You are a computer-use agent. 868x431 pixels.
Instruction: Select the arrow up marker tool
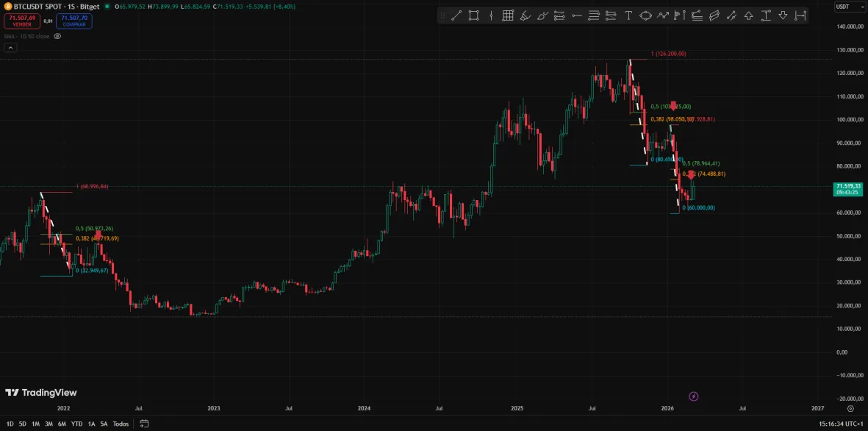748,15
